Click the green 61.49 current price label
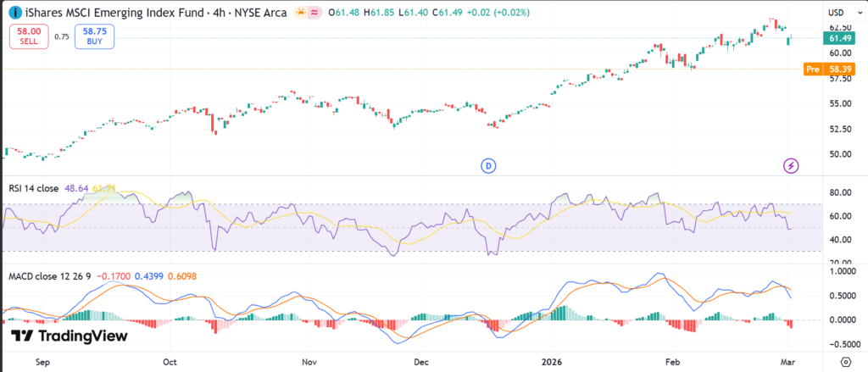 (839, 38)
